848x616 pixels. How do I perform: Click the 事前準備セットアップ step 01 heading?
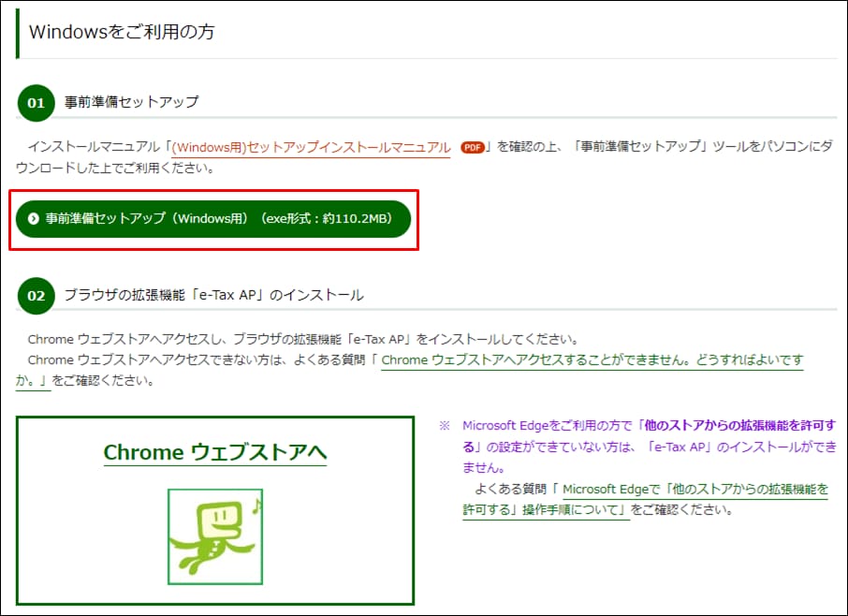pyautogui.click(x=131, y=102)
